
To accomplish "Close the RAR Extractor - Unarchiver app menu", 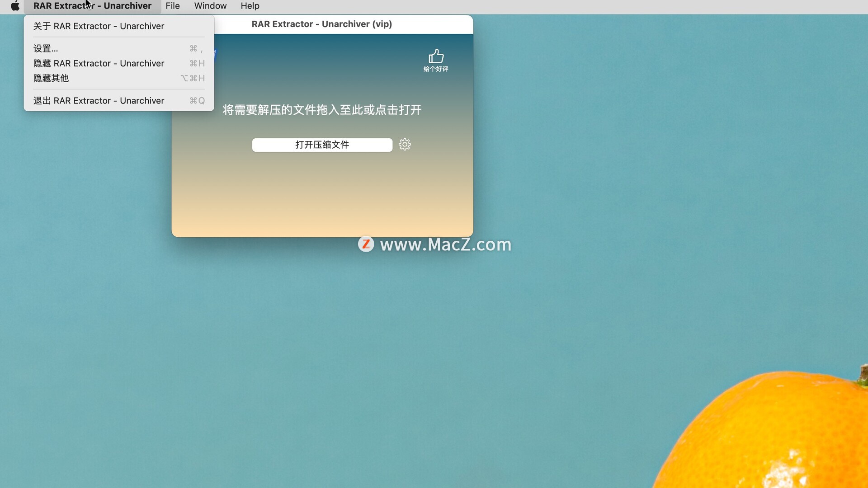I will [x=92, y=6].
